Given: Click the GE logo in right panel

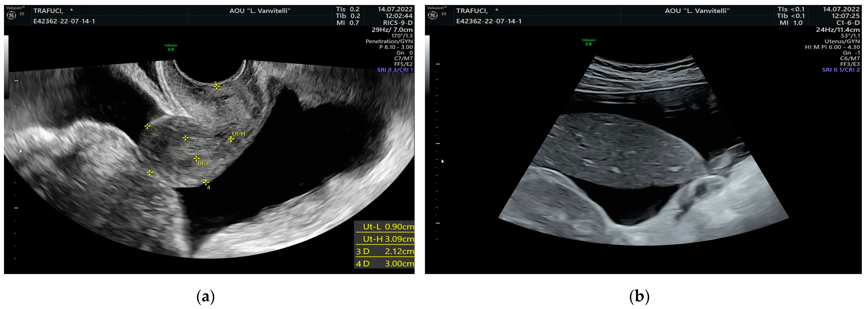Looking at the screenshot, I should pyautogui.click(x=433, y=15).
